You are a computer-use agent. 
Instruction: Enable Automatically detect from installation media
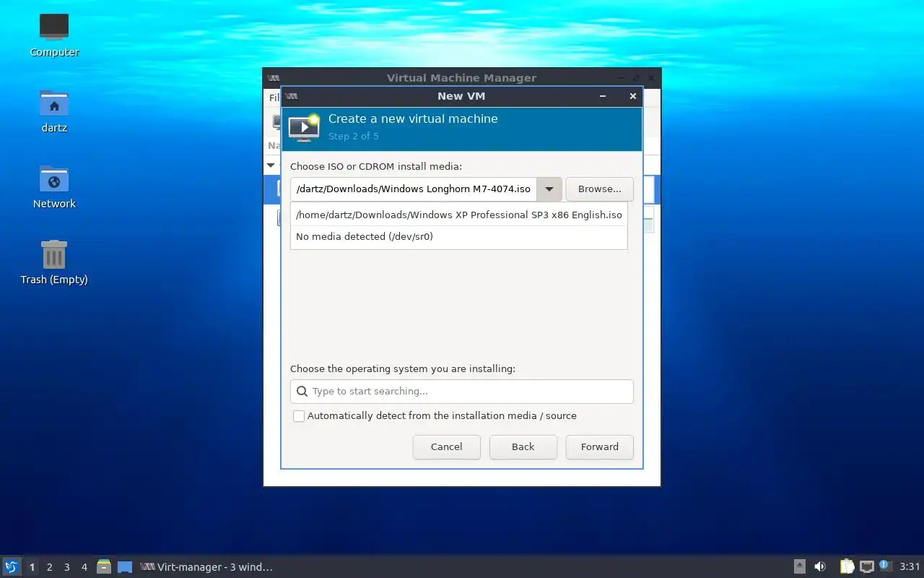point(299,416)
